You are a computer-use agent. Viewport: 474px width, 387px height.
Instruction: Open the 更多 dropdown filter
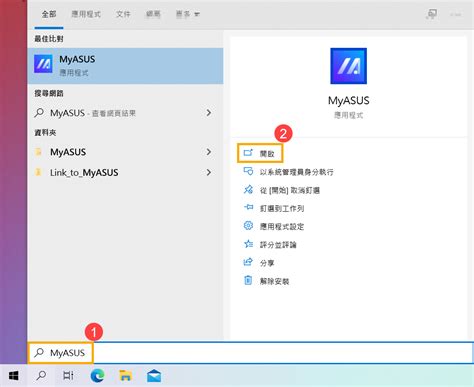188,14
